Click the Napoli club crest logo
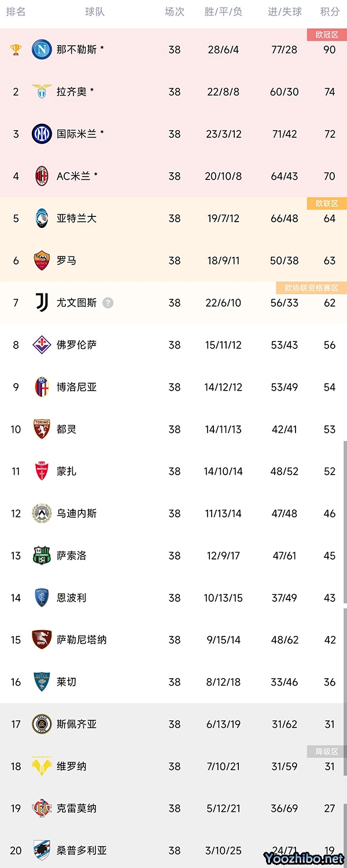Viewport: 347px width, 868px height. [x=42, y=50]
